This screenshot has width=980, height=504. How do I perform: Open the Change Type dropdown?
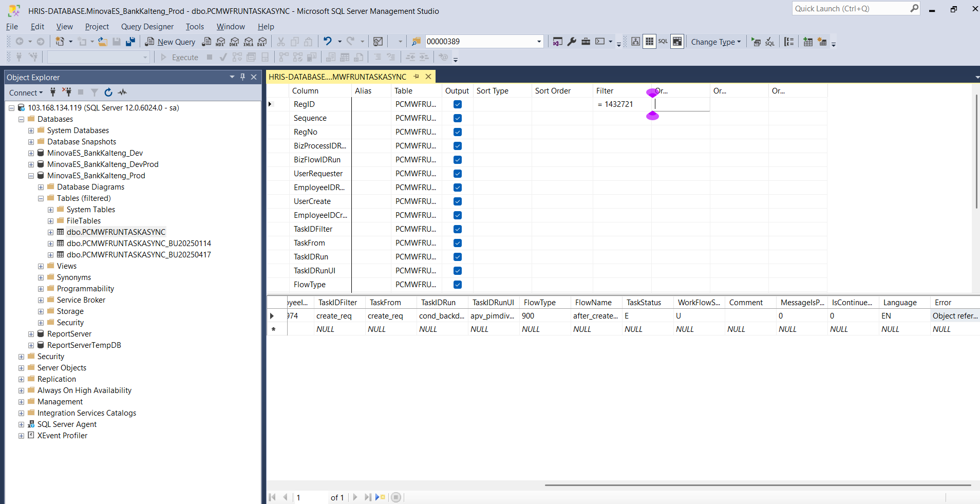[716, 42]
